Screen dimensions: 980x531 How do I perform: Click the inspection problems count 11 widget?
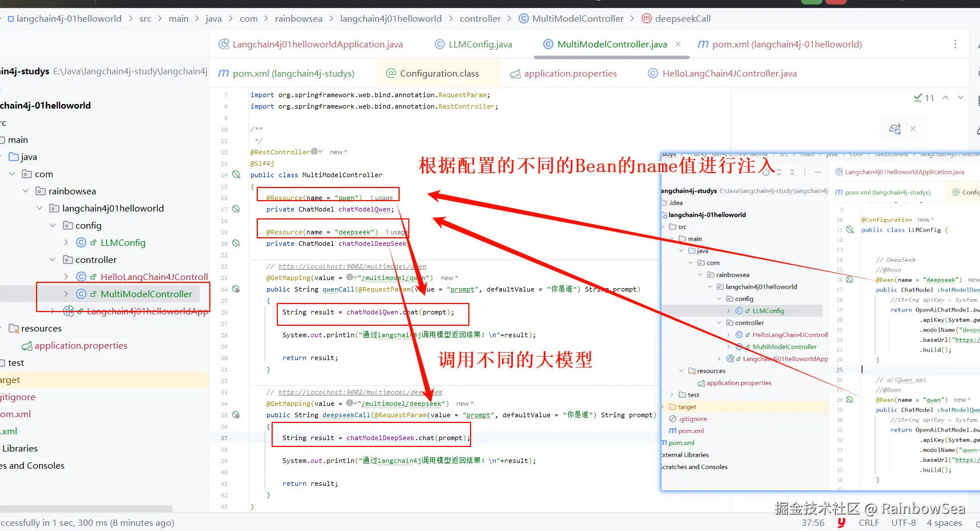pos(924,98)
